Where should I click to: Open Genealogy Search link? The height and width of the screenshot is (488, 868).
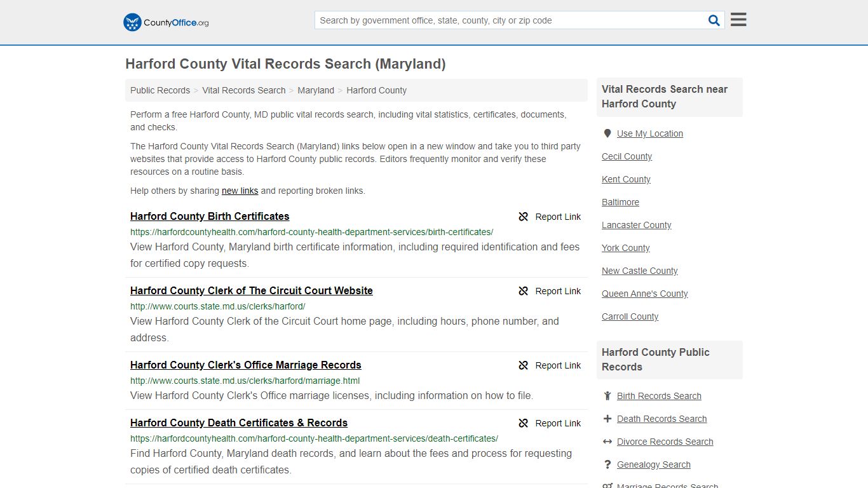coord(653,464)
